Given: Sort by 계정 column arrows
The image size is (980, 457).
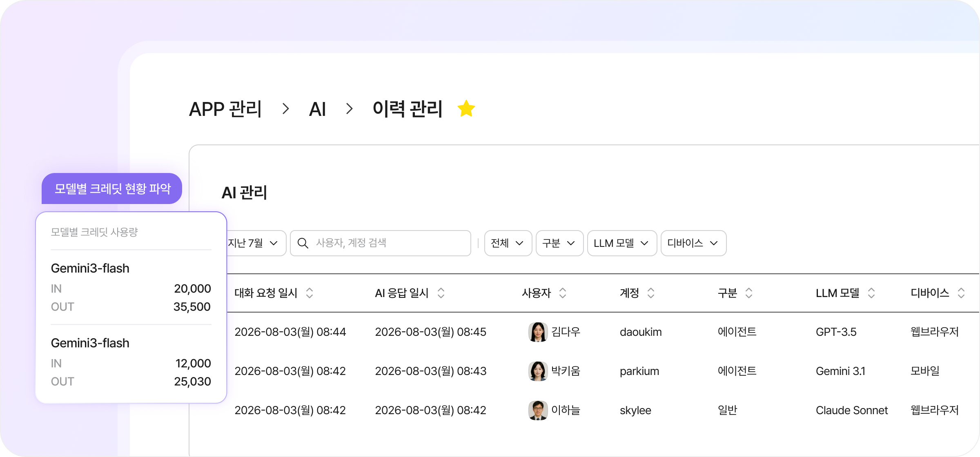Looking at the screenshot, I should coord(651,293).
